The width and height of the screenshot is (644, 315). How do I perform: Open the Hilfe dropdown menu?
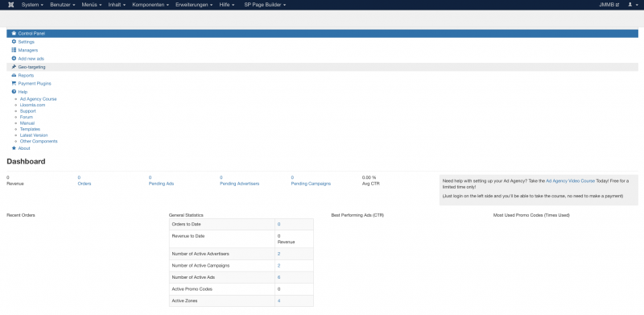[x=227, y=5]
